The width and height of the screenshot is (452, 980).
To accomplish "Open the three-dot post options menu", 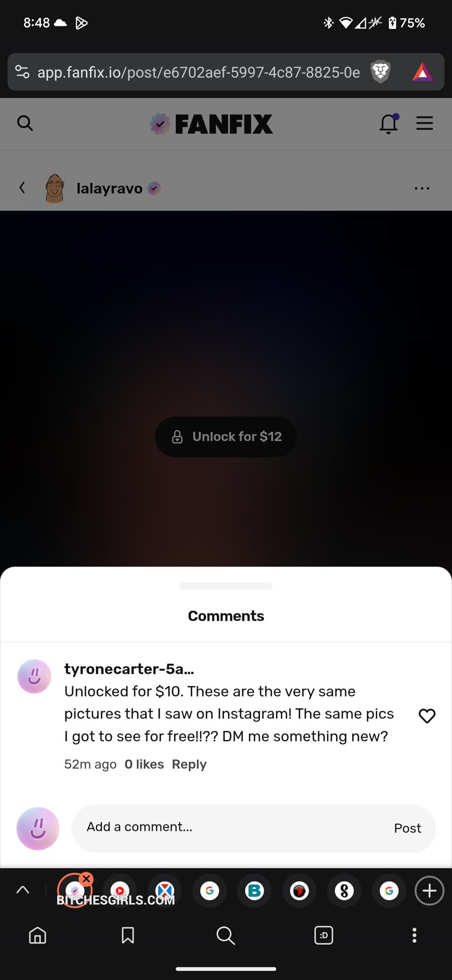I will (x=422, y=188).
